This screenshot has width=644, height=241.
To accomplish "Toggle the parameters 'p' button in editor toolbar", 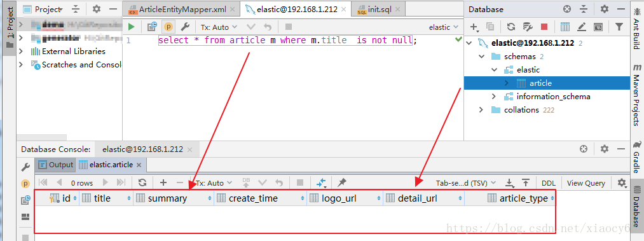I will tap(168, 27).
